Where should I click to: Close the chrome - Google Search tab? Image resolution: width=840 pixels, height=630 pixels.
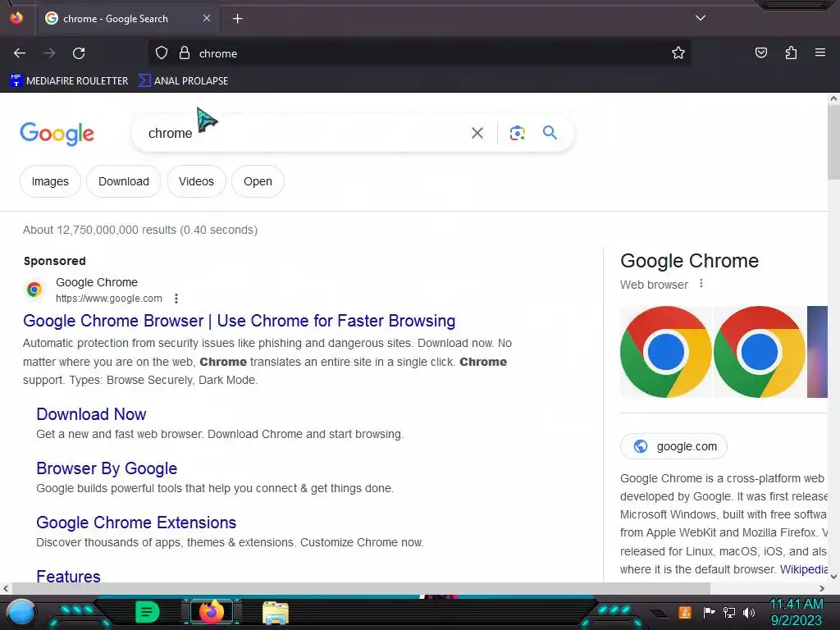(x=207, y=18)
